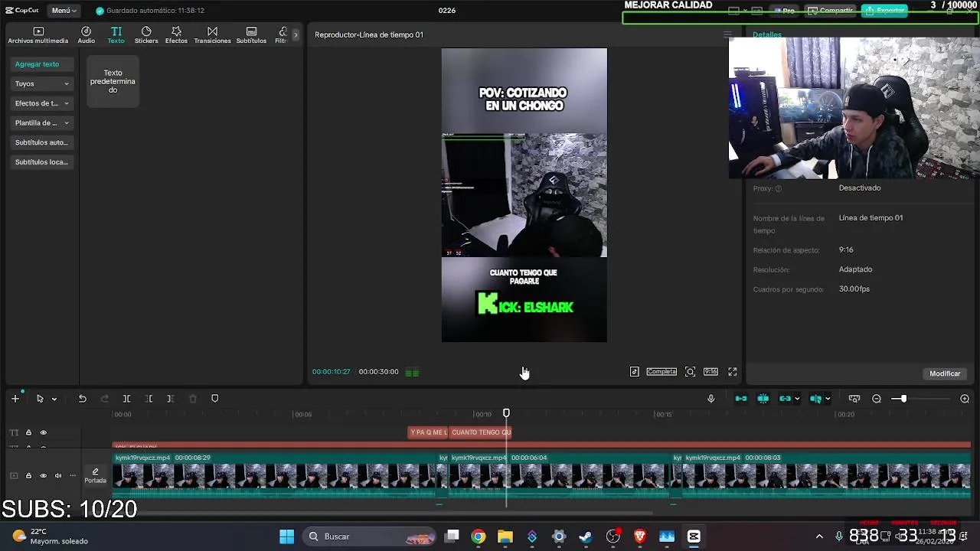The width and height of the screenshot is (980, 551).
Task: Open Windows Start menu
Action: pyautogui.click(x=287, y=536)
